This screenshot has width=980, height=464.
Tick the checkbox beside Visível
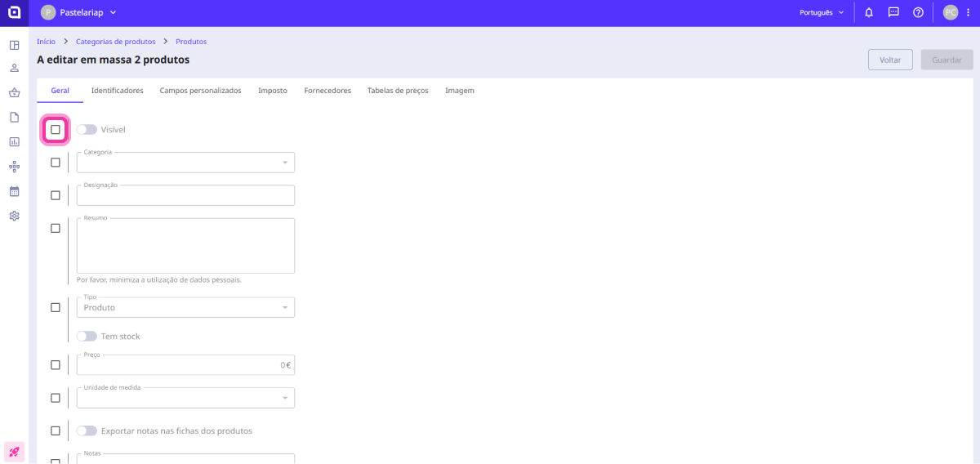click(x=56, y=129)
